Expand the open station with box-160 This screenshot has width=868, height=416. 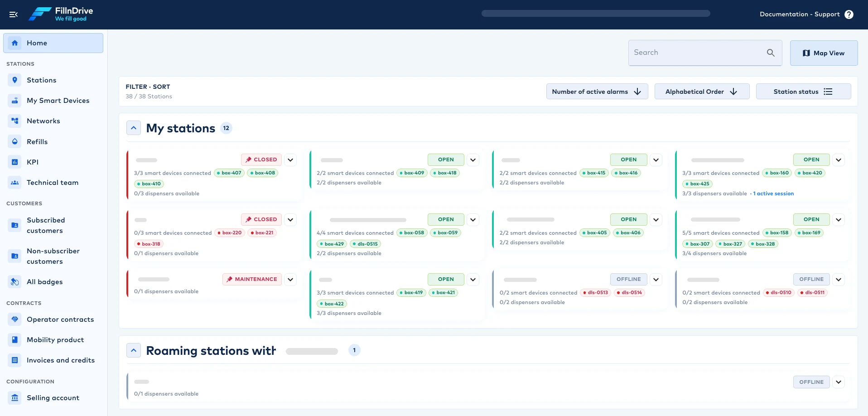[839, 160]
